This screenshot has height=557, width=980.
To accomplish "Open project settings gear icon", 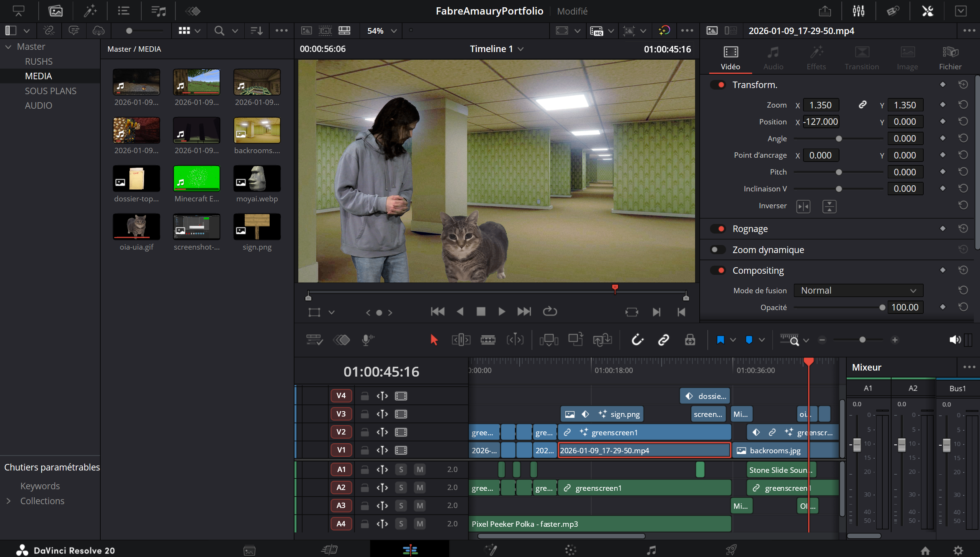I will pyautogui.click(x=958, y=550).
